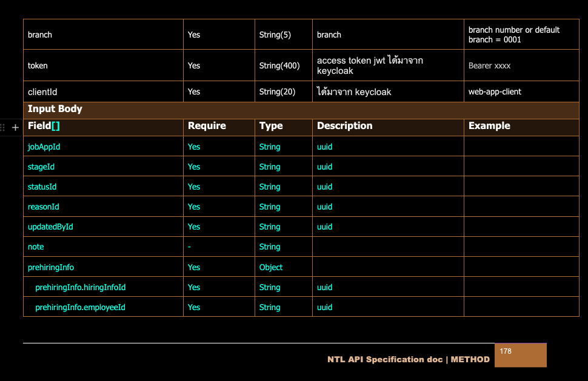The width and height of the screenshot is (588, 381).
Task: Select the jobAppId field cell
Action: click(44, 147)
